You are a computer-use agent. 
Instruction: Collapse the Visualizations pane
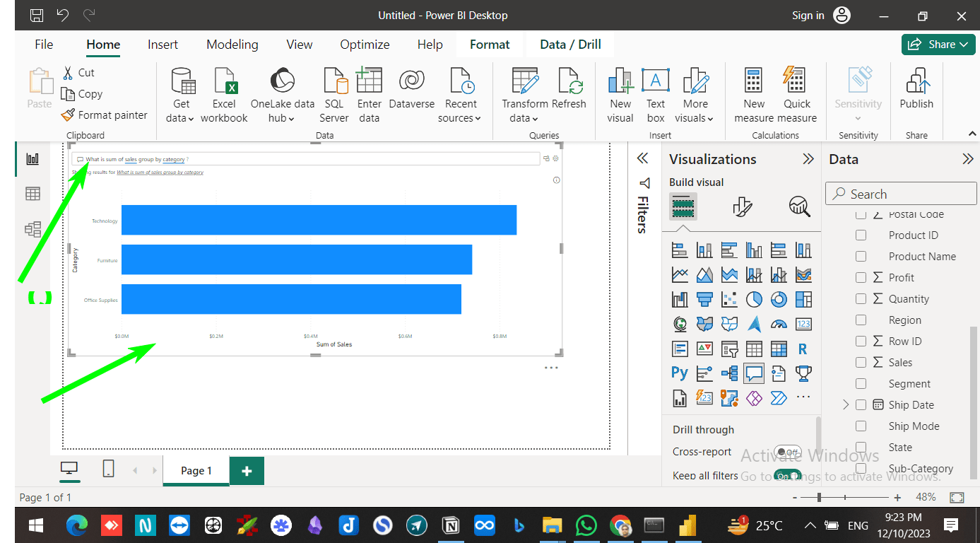pyautogui.click(x=808, y=159)
